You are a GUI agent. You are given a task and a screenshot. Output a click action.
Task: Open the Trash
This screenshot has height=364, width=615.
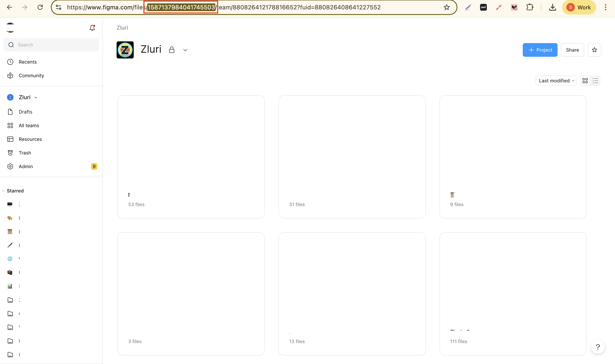tap(25, 153)
